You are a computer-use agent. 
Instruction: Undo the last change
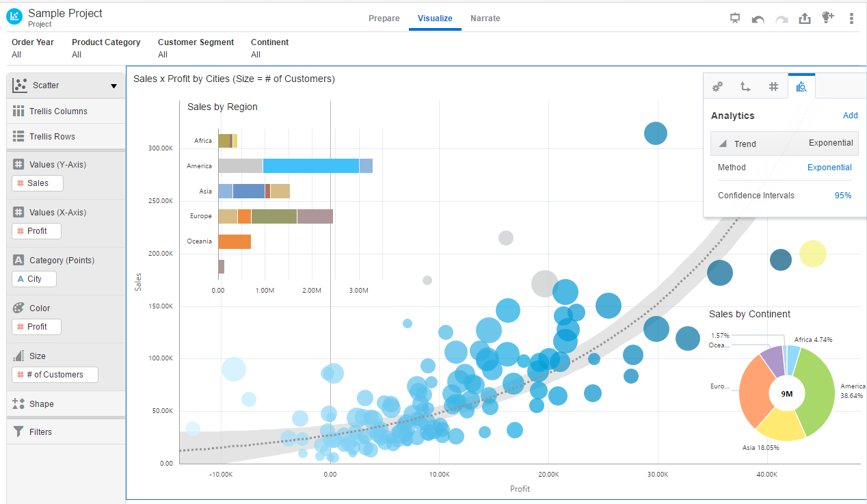[758, 19]
